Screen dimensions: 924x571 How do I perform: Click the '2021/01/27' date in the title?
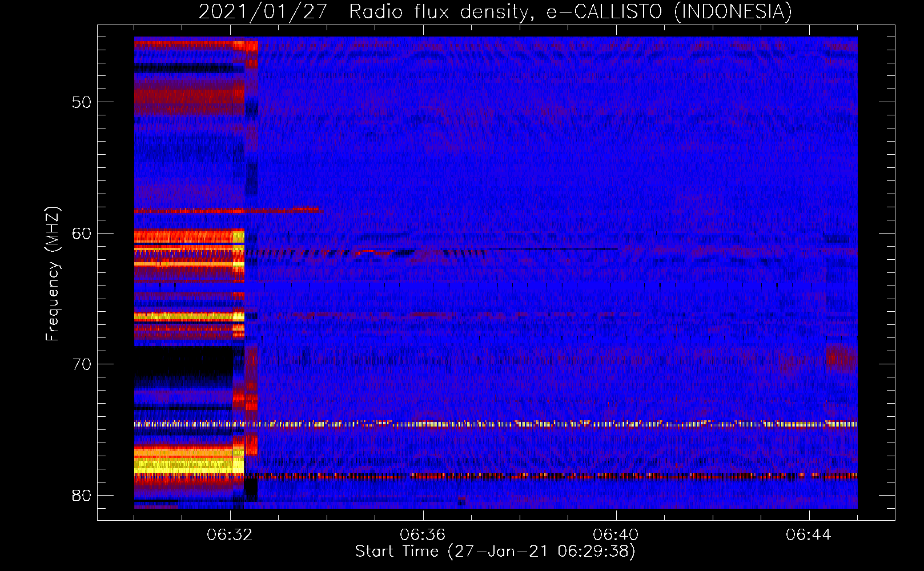tap(263, 11)
